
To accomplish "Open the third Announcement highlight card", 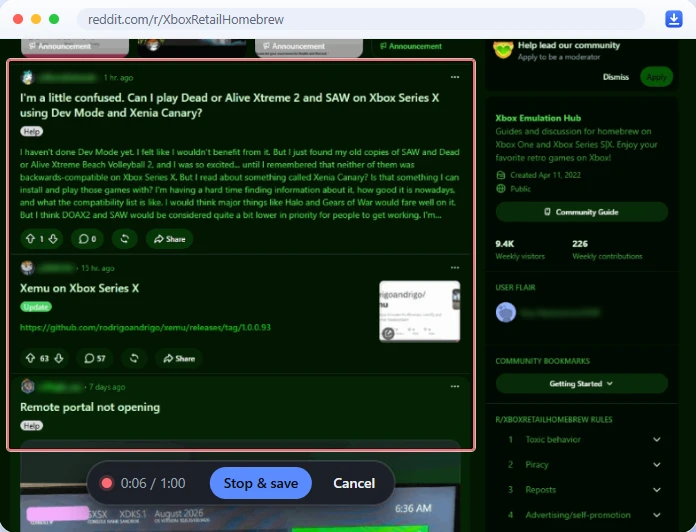I will 308,47.
